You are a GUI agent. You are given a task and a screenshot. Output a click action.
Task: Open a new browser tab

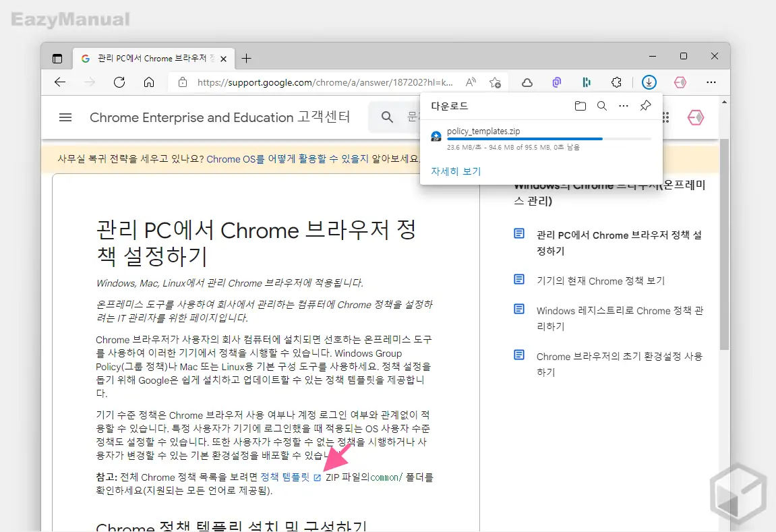[x=246, y=58]
